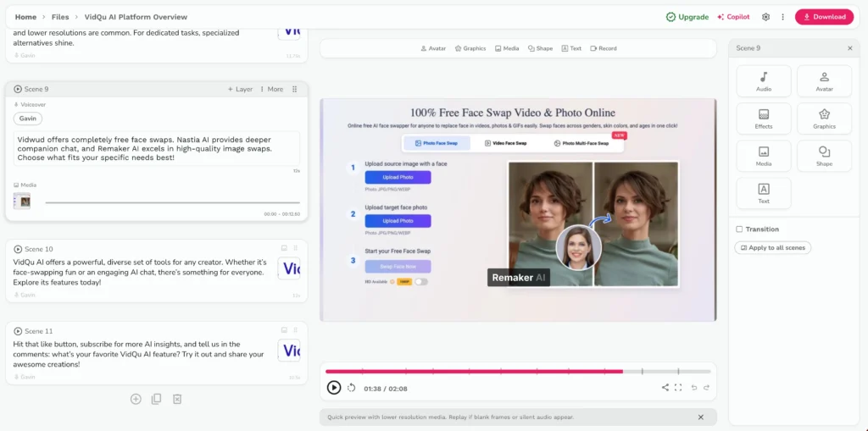
Task: Open the Audio panel tile
Action: click(764, 80)
